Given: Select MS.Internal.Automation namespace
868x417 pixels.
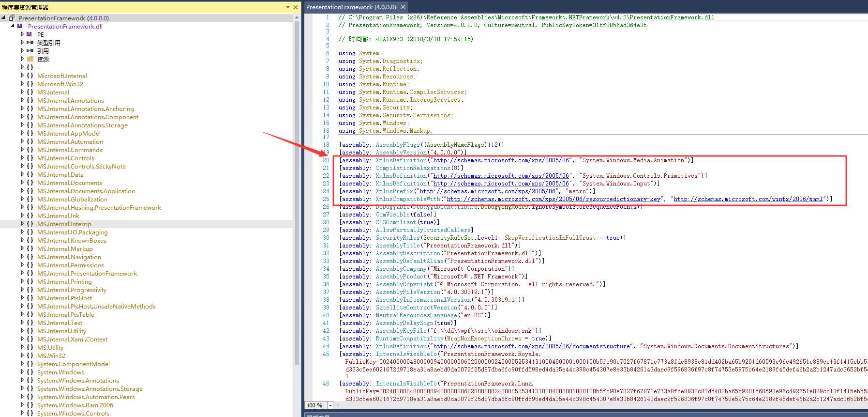Looking at the screenshot, I should [x=70, y=141].
